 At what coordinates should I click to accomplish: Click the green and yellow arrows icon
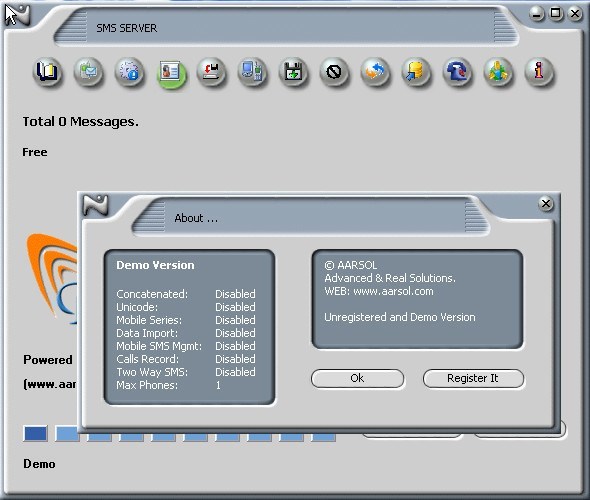[498, 72]
